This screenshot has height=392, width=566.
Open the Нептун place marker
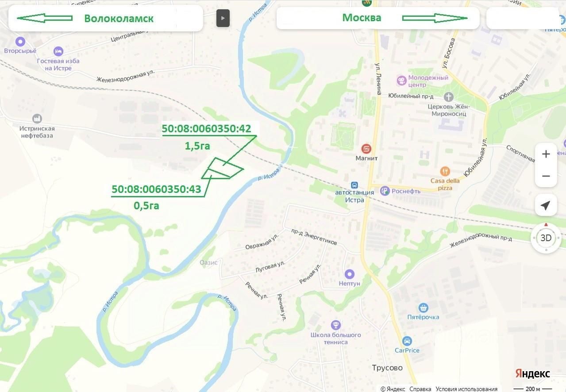pos(350,274)
